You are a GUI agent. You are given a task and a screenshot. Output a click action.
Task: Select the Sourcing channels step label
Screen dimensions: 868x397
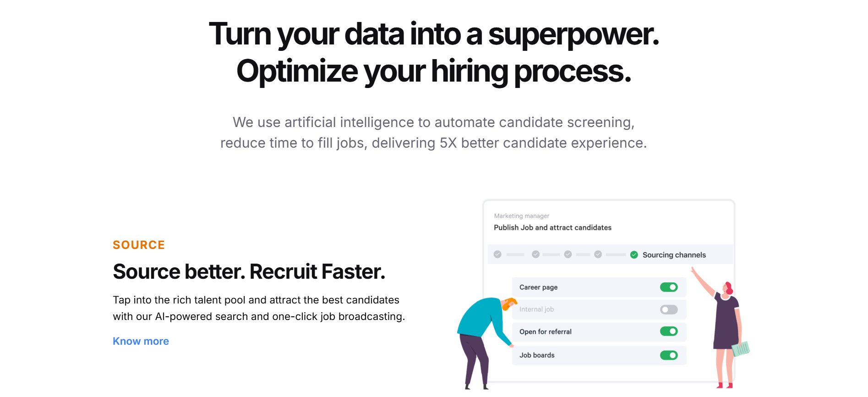pyautogui.click(x=674, y=255)
